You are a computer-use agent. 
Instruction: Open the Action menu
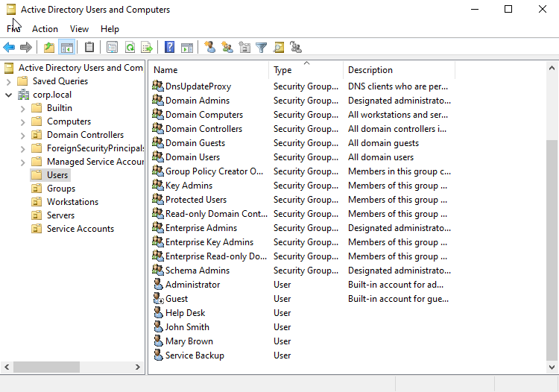tap(45, 29)
